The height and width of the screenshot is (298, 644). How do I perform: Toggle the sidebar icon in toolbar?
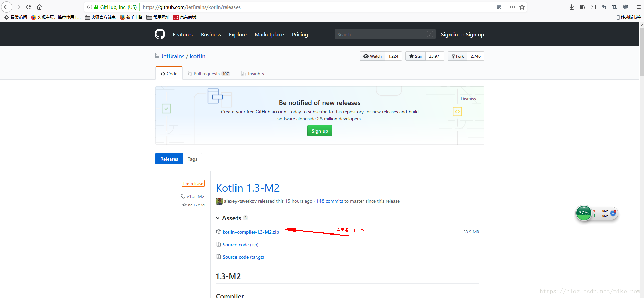(x=593, y=7)
